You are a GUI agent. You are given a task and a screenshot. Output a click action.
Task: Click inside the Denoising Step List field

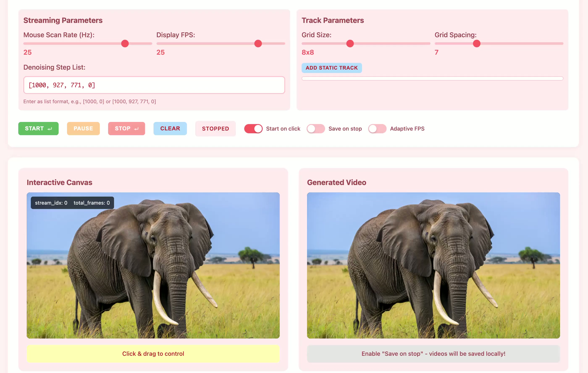(154, 85)
